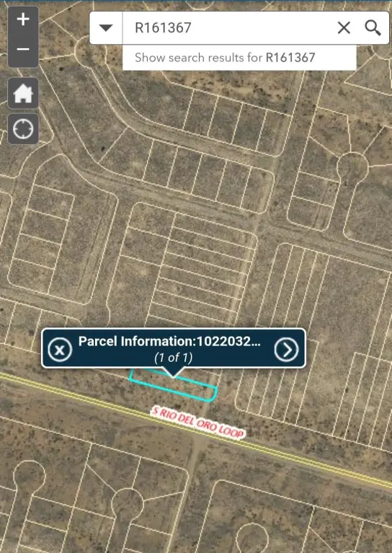Zoom out with the minus button
This screenshot has width=392, height=553.
(23, 49)
